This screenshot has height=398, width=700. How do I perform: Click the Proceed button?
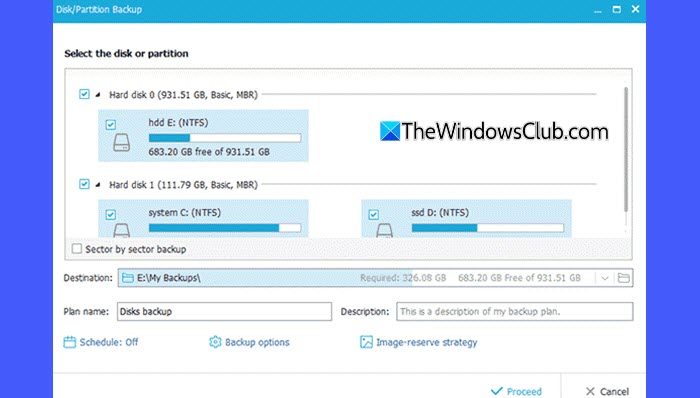tap(516, 391)
